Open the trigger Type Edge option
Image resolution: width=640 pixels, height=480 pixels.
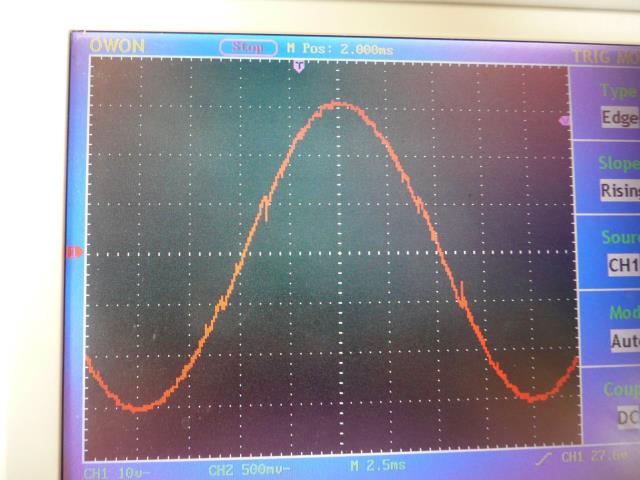coord(617,116)
